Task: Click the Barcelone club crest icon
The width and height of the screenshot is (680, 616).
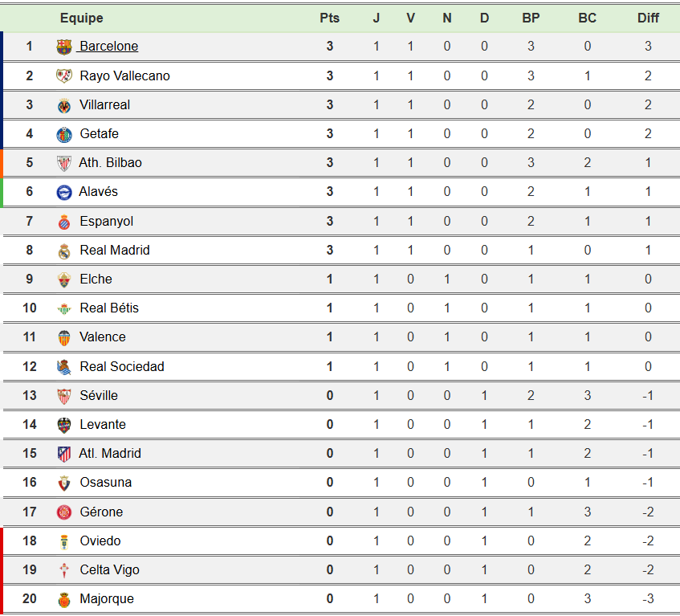Action: [64, 47]
